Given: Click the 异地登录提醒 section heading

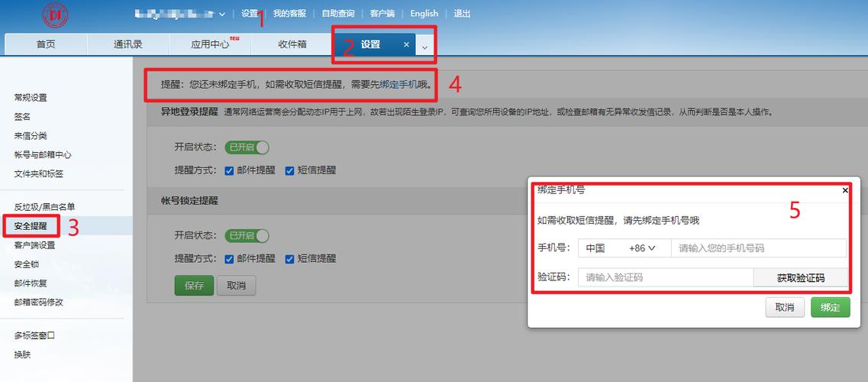Looking at the screenshot, I should click(x=189, y=112).
